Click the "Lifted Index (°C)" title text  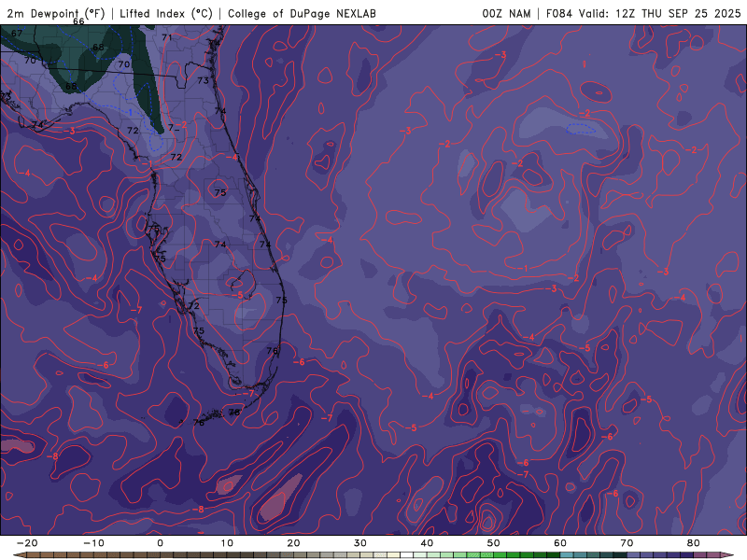click(x=166, y=13)
